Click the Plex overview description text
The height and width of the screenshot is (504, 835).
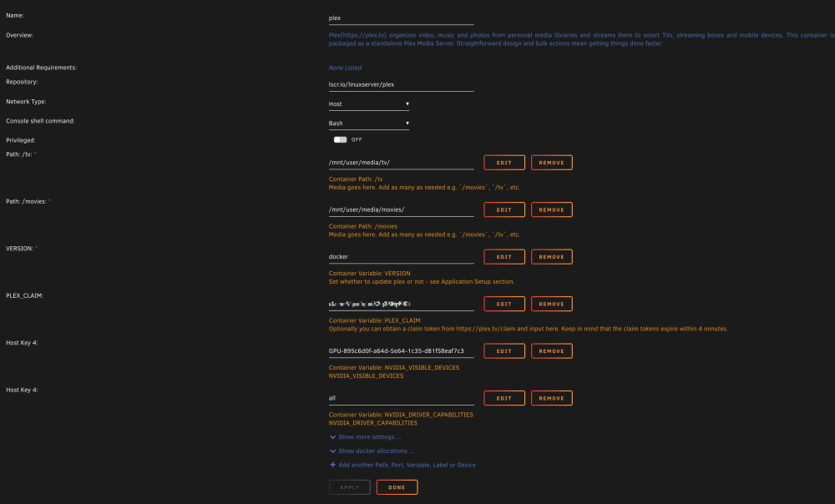point(581,39)
